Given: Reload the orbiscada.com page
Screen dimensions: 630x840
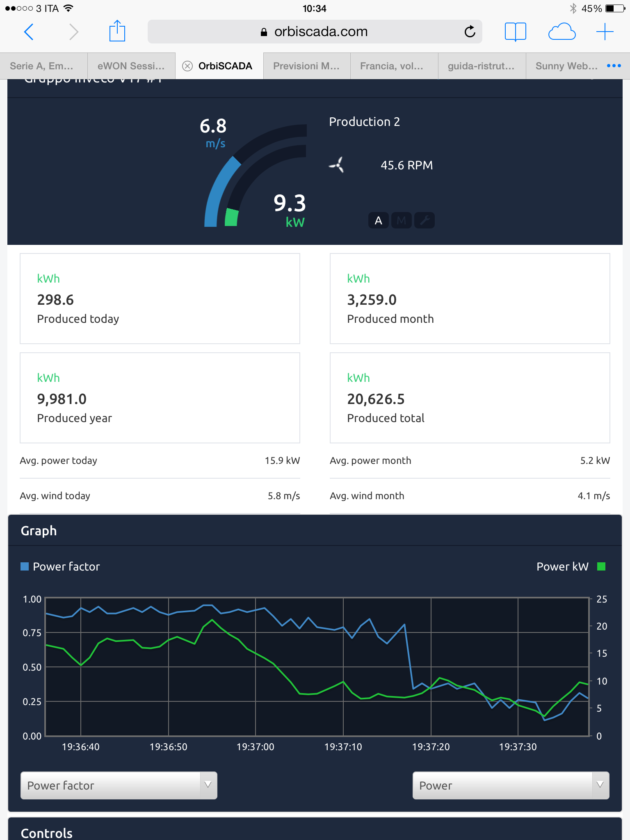Looking at the screenshot, I should point(470,32).
